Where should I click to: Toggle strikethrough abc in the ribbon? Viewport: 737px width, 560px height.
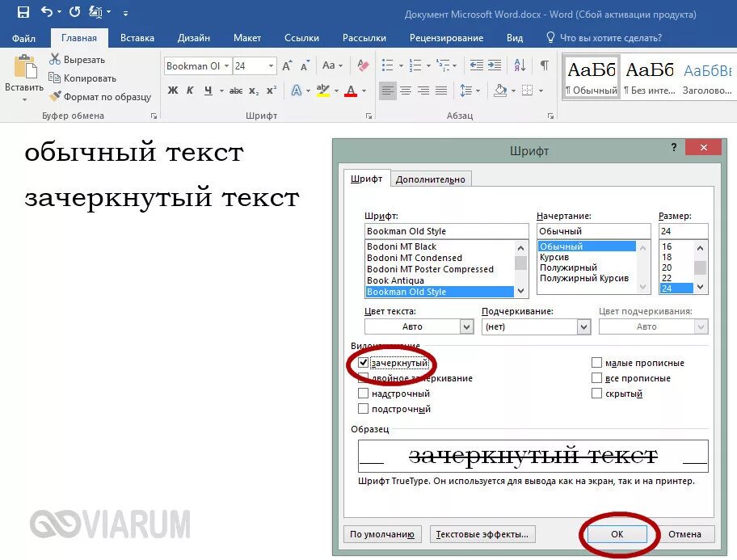tap(235, 91)
